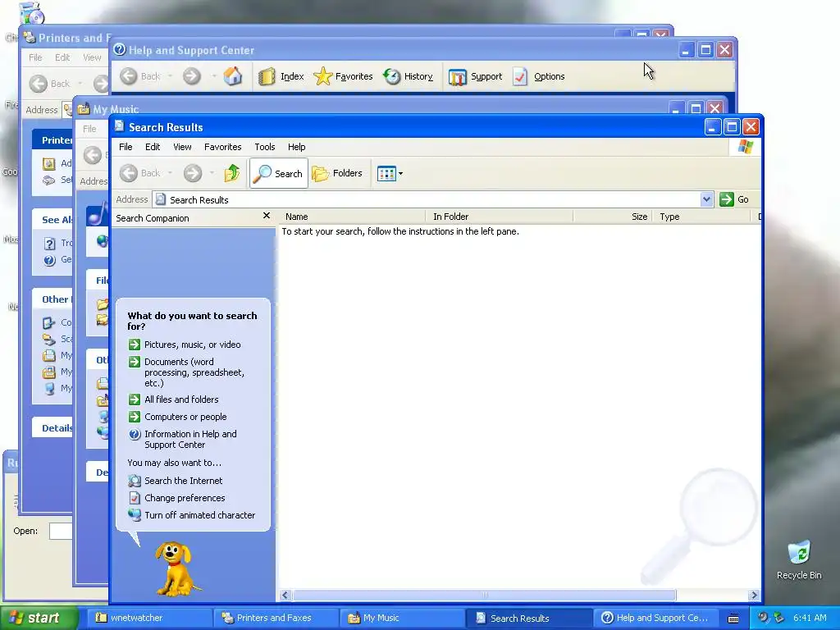Click the Open input field in Run dialog

point(61,531)
